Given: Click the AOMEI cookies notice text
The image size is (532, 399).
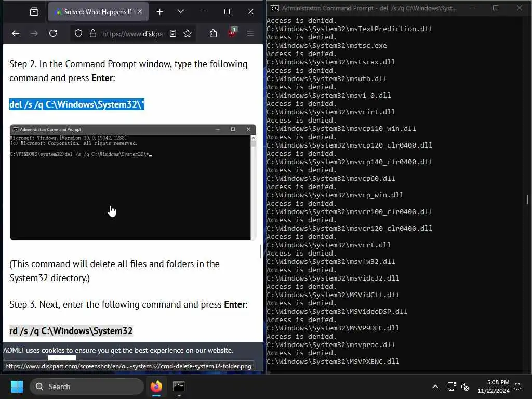Looking at the screenshot, I should (x=118, y=350).
